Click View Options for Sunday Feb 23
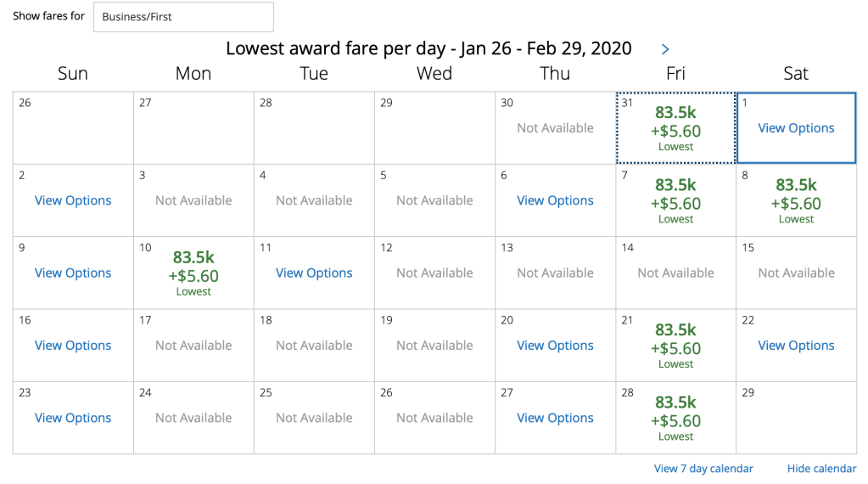 coord(73,418)
